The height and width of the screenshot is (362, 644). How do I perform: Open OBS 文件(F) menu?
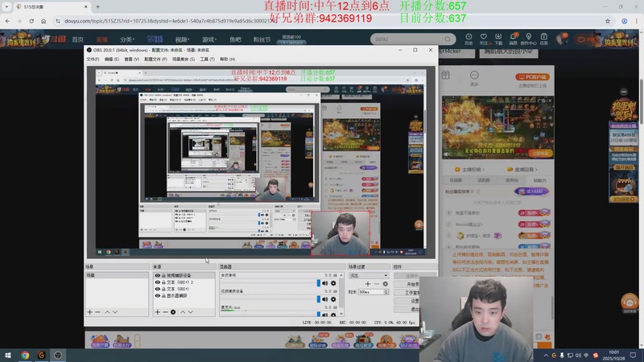click(93, 60)
